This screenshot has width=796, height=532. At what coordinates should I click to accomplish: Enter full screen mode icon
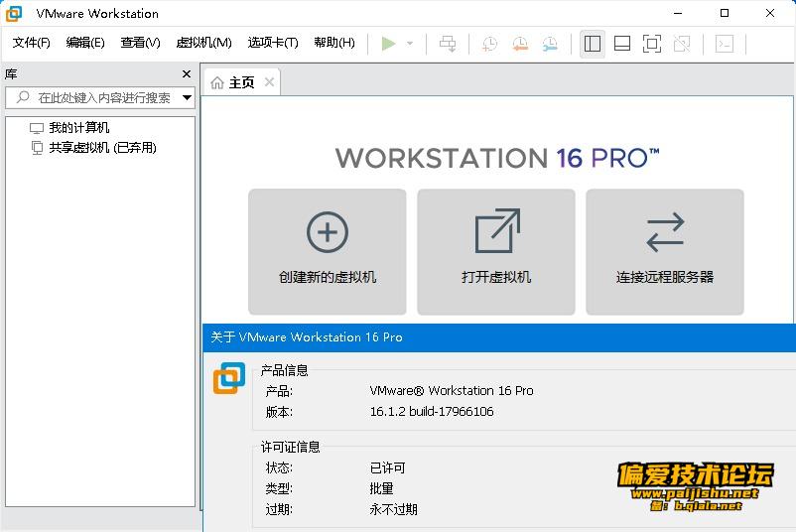[x=652, y=44]
